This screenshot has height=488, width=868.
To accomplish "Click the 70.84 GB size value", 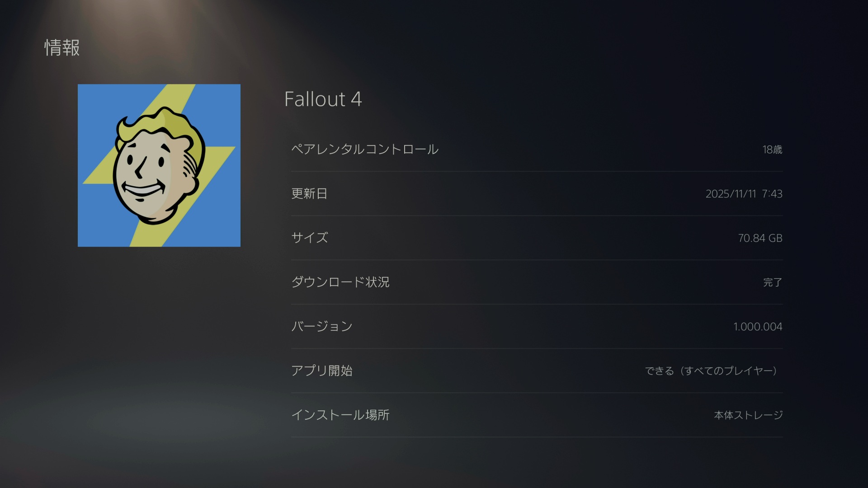I will tap(760, 238).
